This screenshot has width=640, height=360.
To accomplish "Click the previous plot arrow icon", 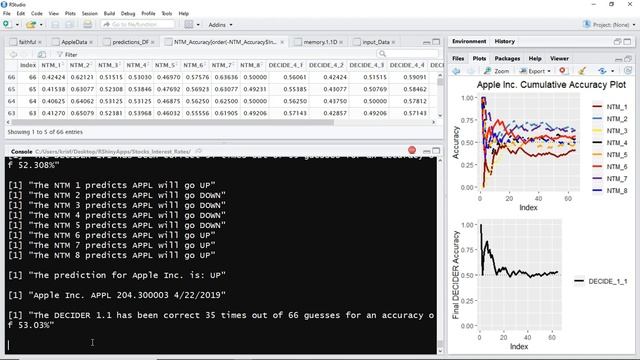I will pos(456,71).
